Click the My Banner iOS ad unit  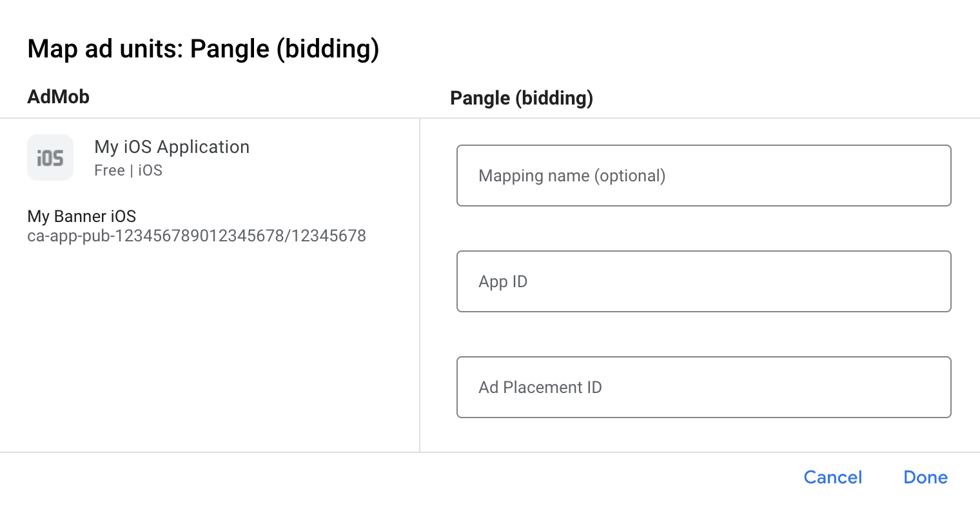(82, 216)
